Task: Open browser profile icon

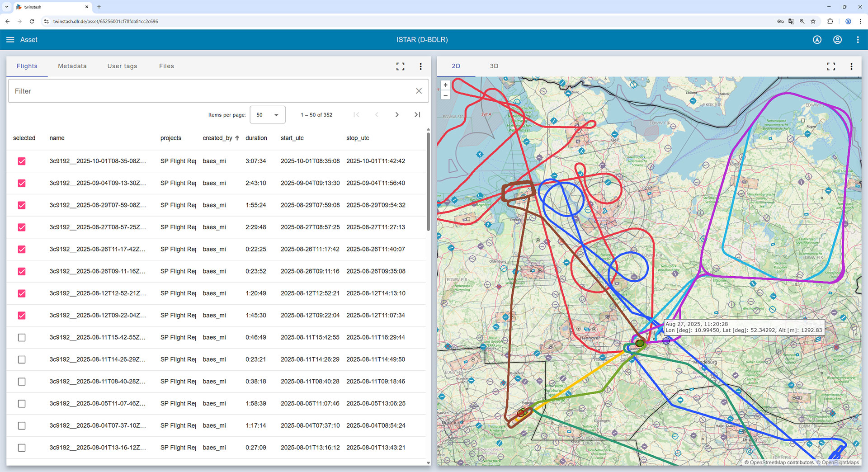Action: [x=848, y=21]
